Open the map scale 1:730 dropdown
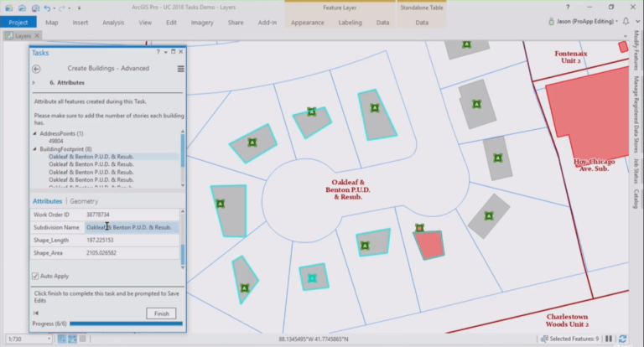Viewport: 644px width, 347px height. click(47, 338)
